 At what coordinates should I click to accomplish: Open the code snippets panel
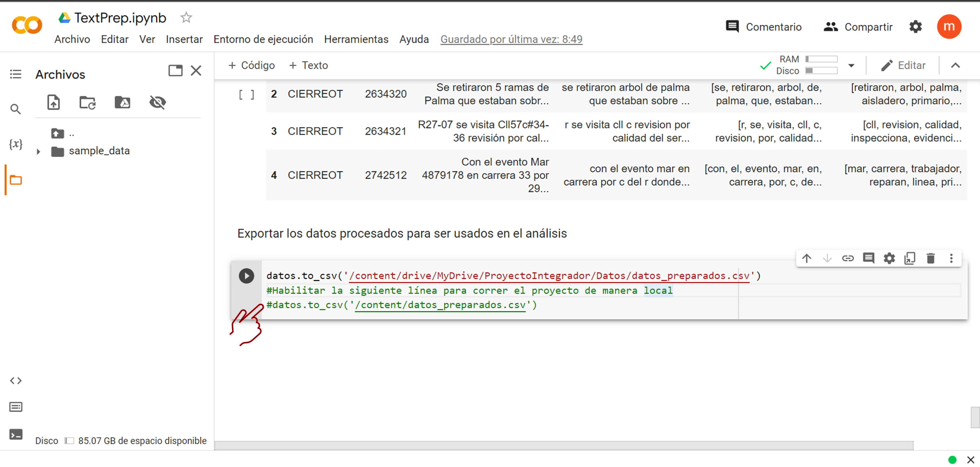[x=16, y=380]
